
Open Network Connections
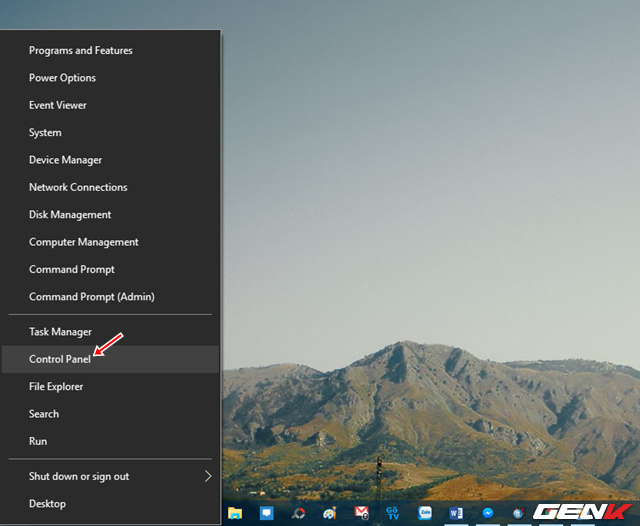pyautogui.click(x=78, y=187)
